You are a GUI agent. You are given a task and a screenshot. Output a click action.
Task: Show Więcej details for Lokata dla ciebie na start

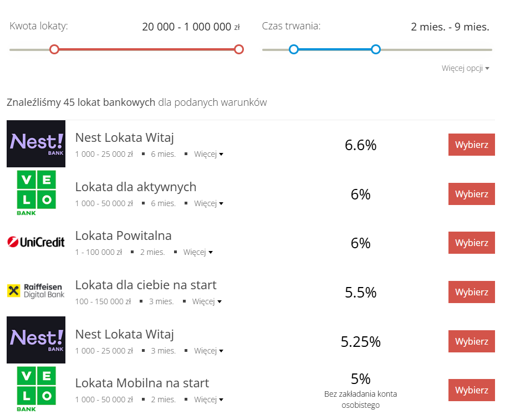coord(207,301)
